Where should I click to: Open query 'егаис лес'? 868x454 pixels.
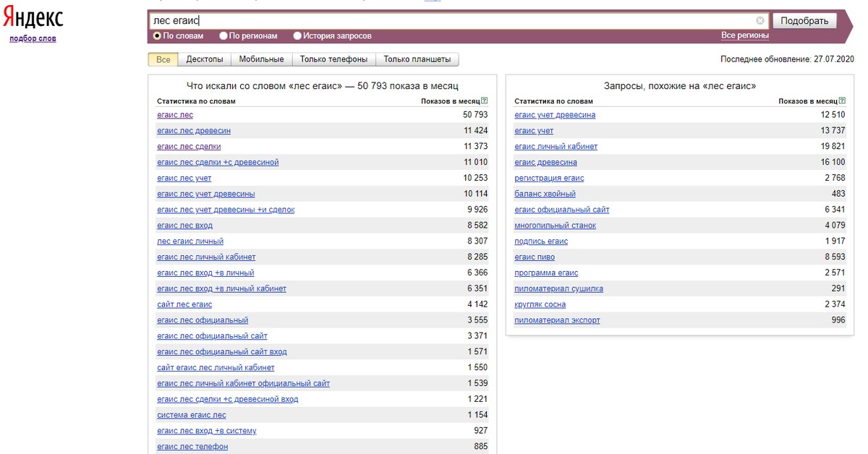(x=175, y=115)
